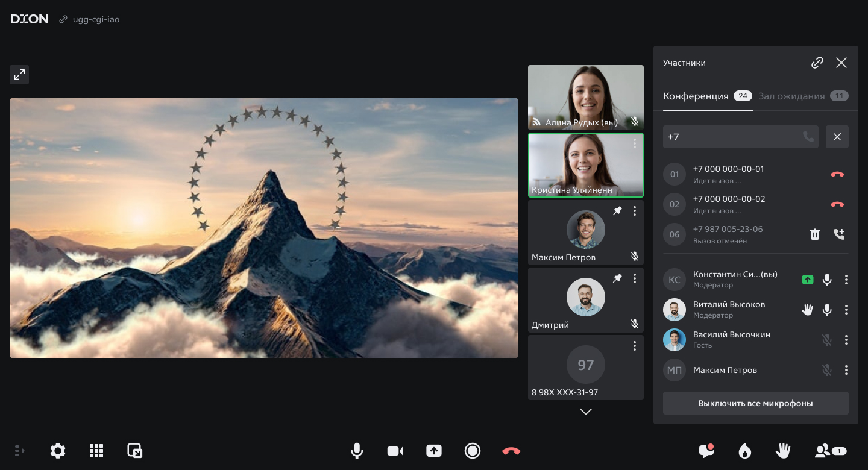Toggle Василий Высочкин's muted microphone
This screenshot has width=868, height=470.
click(827, 340)
